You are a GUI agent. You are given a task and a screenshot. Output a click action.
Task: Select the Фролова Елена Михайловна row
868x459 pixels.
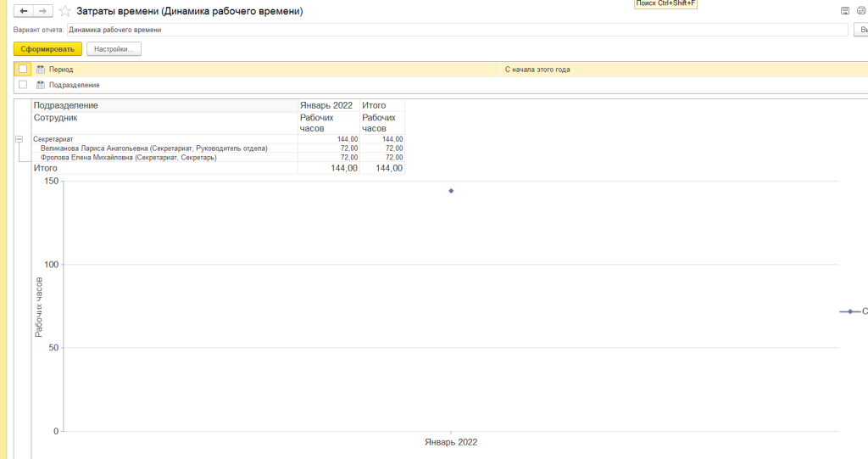click(128, 158)
